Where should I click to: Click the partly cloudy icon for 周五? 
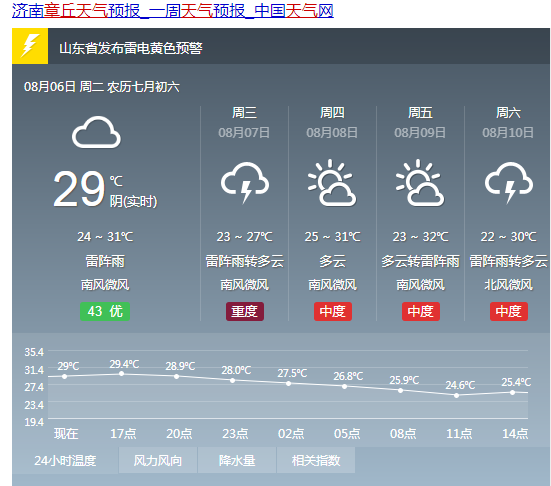point(420,183)
